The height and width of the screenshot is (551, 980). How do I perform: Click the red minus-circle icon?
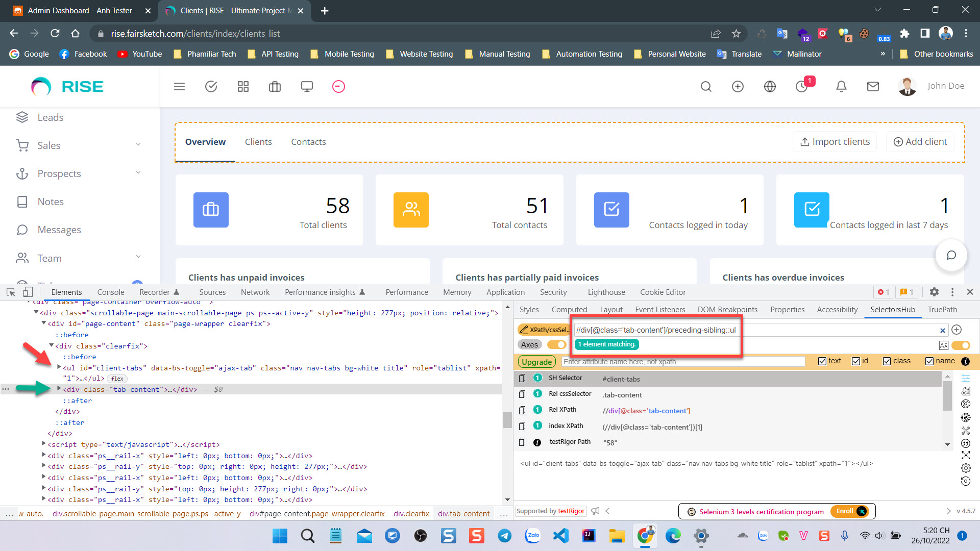click(x=338, y=87)
